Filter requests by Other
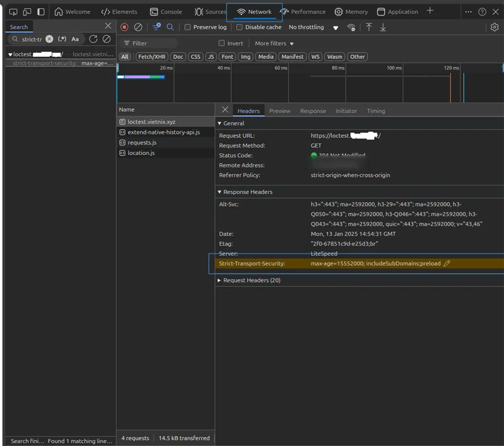 [357, 57]
